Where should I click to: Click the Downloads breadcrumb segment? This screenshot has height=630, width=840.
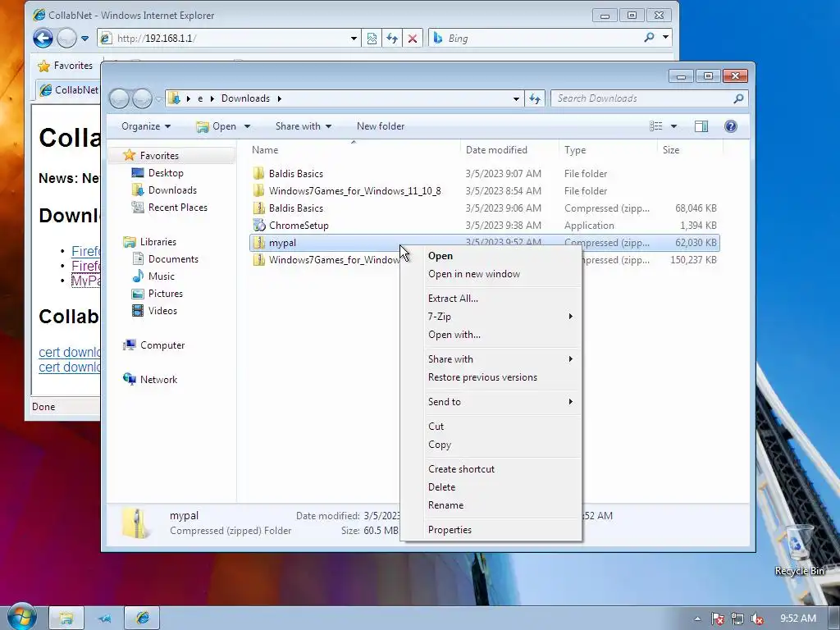click(245, 98)
